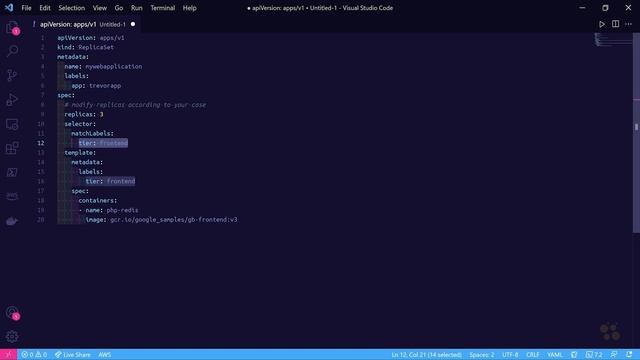This screenshot has width=640, height=360.
Task: Open the File menu
Action: click(x=26, y=8)
